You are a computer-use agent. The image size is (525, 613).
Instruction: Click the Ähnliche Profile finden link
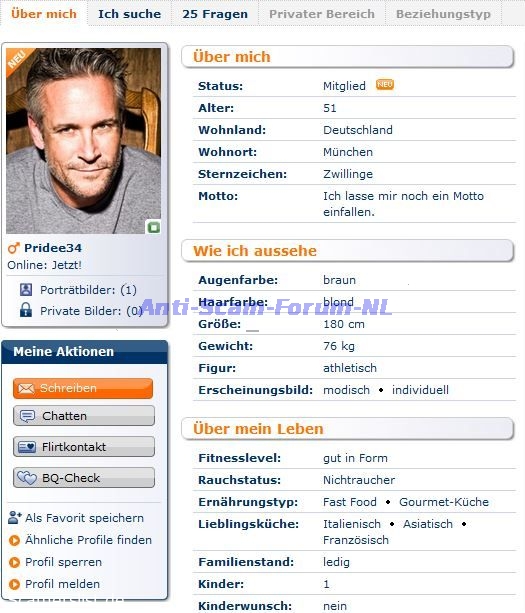click(x=88, y=540)
